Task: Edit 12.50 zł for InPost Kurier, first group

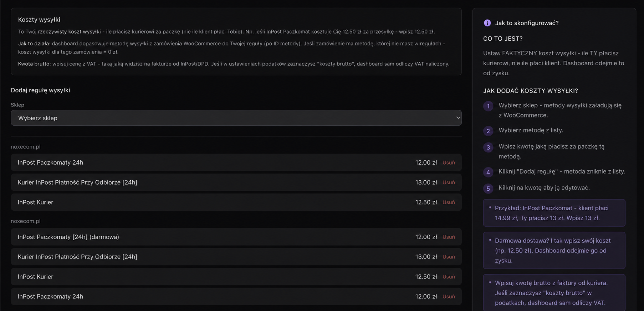Action: pyautogui.click(x=426, y=202)
